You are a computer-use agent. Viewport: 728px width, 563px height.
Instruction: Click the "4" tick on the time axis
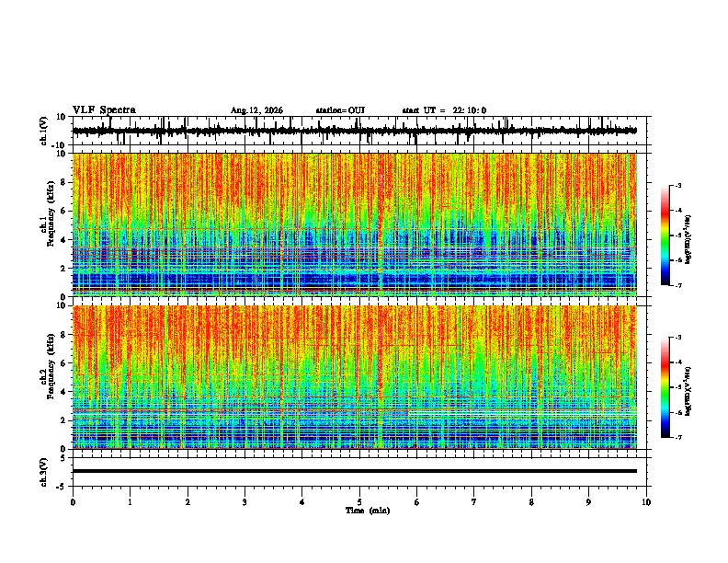[302, 501]
